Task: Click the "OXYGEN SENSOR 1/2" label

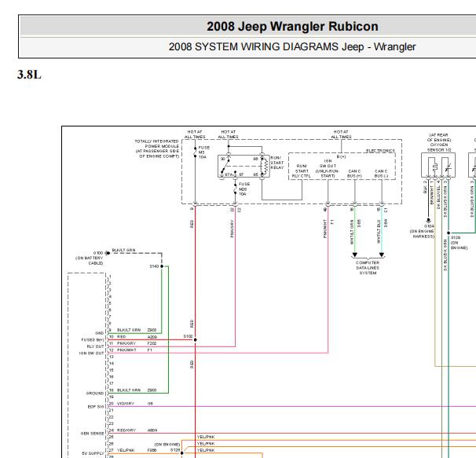Action: (439, 148)
